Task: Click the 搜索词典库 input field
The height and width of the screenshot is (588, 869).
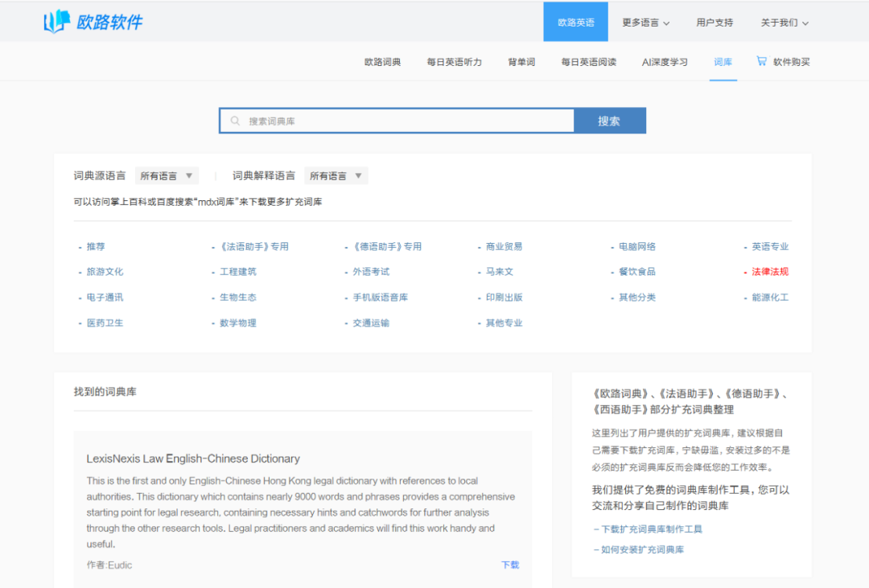Action: coord(397,121)
